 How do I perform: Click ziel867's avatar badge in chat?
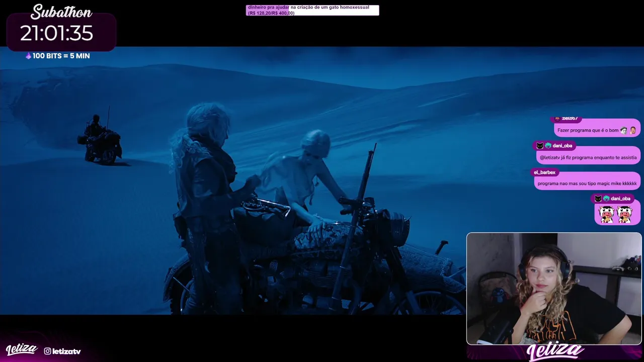click(557, 119)
